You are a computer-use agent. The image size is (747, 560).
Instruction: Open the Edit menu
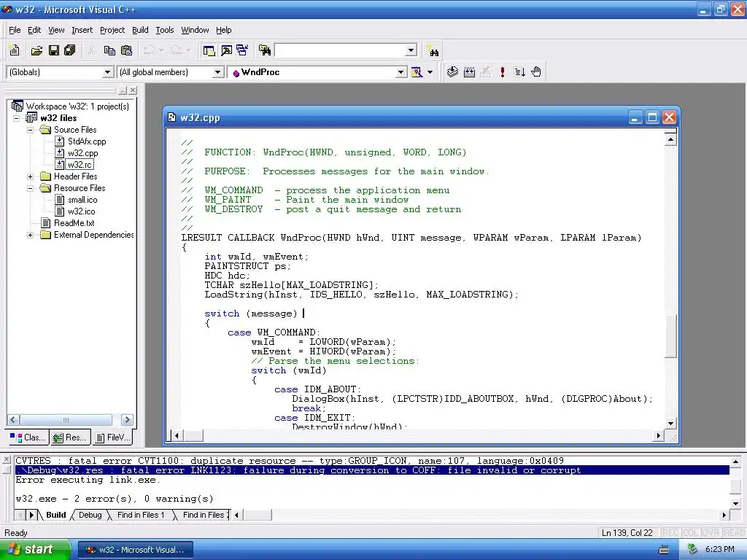(34, 30)
